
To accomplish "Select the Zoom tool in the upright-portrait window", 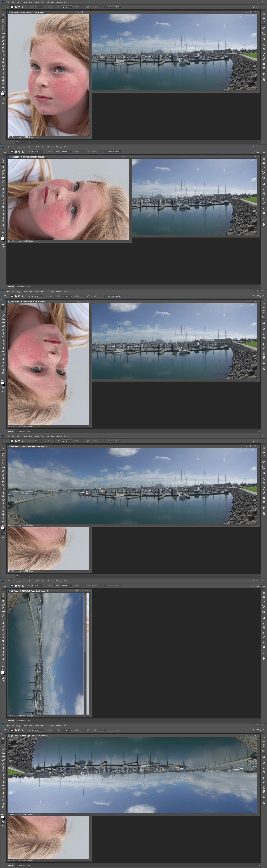I will (3, 84).
